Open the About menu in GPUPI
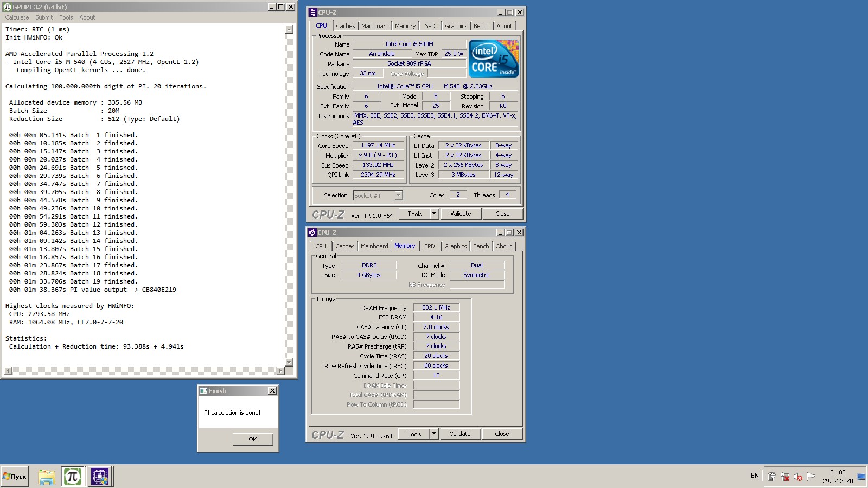868x488 pixels. tap(87, 17)
